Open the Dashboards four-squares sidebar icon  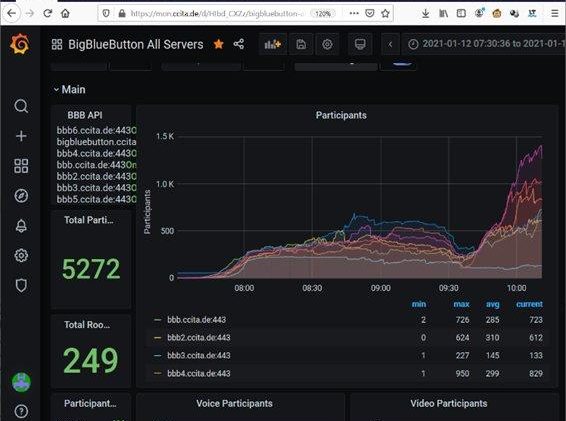[21, 166]
